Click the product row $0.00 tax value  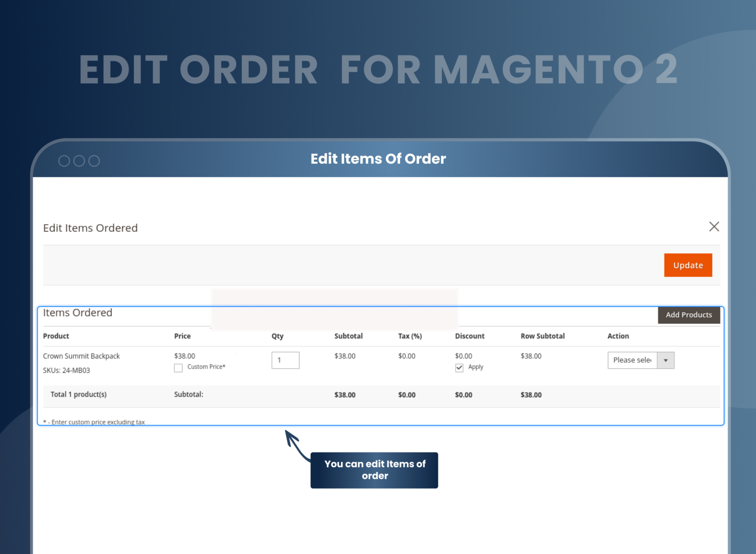click(x=406, y=356)
